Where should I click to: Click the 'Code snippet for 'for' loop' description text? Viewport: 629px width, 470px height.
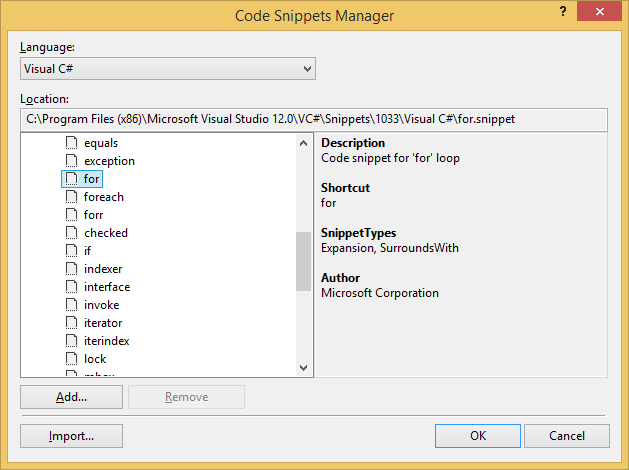pyautogui.click(x=390, y=158)
